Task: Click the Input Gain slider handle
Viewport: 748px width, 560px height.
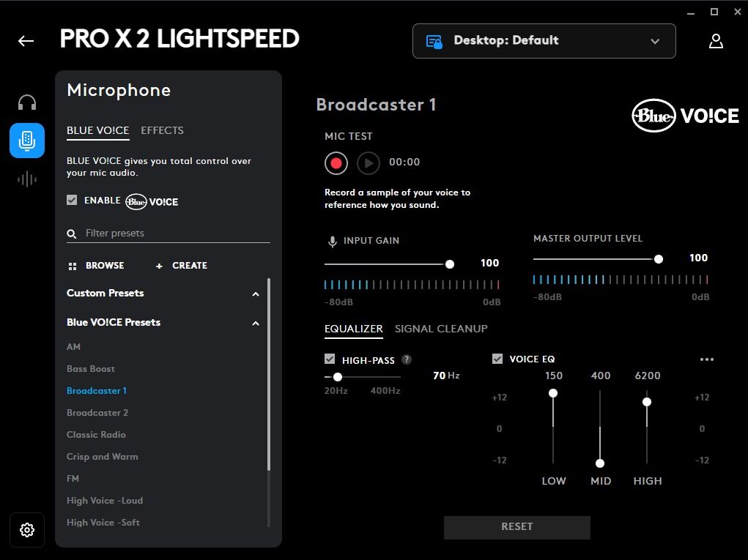Action: click(449, 264)
